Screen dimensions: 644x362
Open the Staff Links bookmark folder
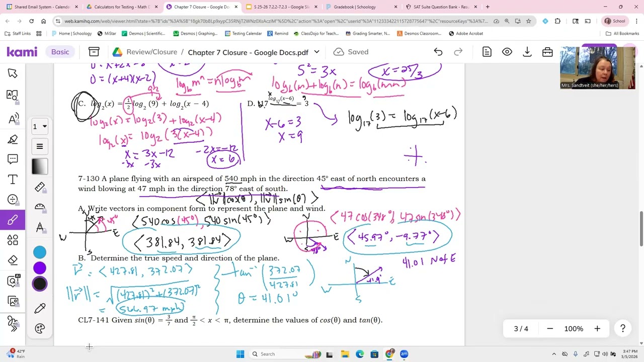point(18,33)
